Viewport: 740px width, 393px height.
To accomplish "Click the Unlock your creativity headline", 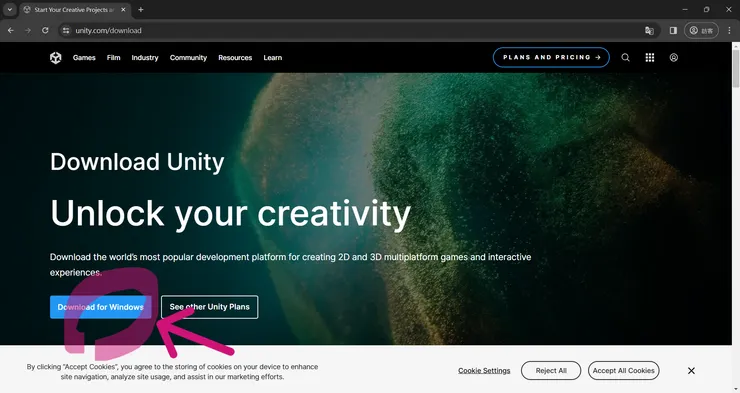I will point(230,214).
